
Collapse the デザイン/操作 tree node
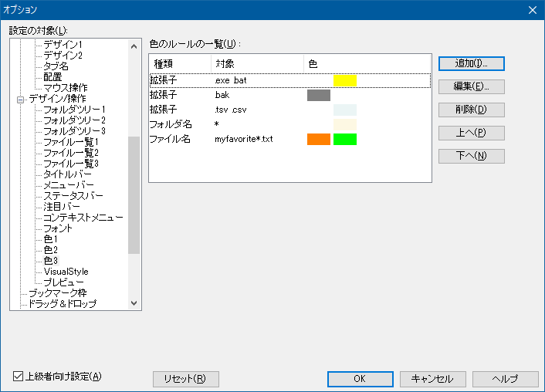(21, 99)
